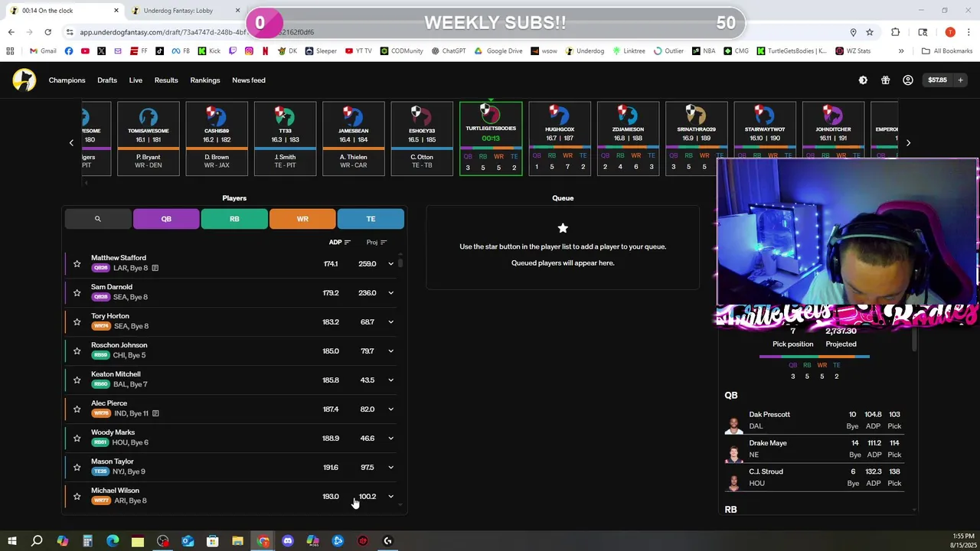Viewport: 980px width, 551px height.
Task: Click the Underdog logo icon
Action: (24, 80)
